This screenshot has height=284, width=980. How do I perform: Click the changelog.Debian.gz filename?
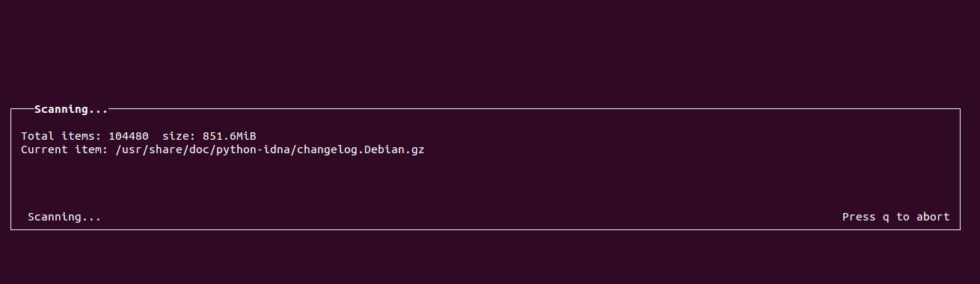(x=361, y=149)
